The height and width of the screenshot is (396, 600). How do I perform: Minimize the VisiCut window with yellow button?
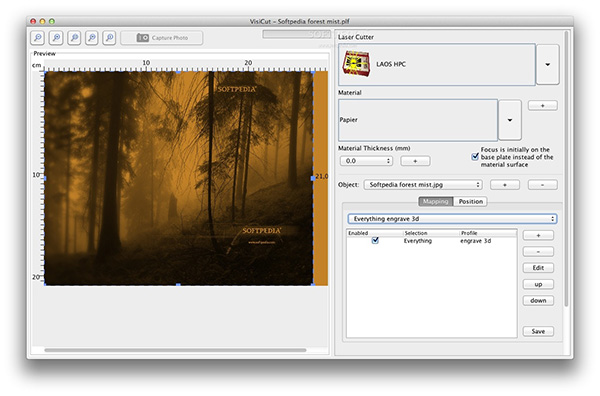tap(42, 21)
